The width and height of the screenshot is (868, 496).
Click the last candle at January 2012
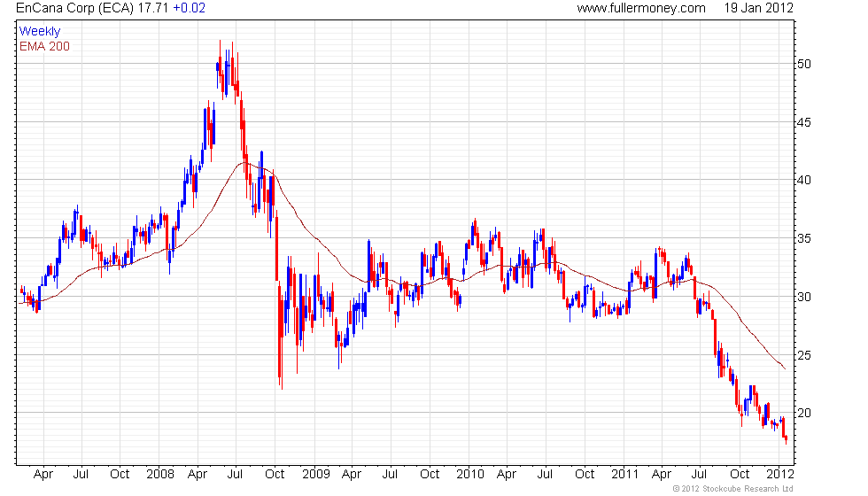click(x=787, y=439)
